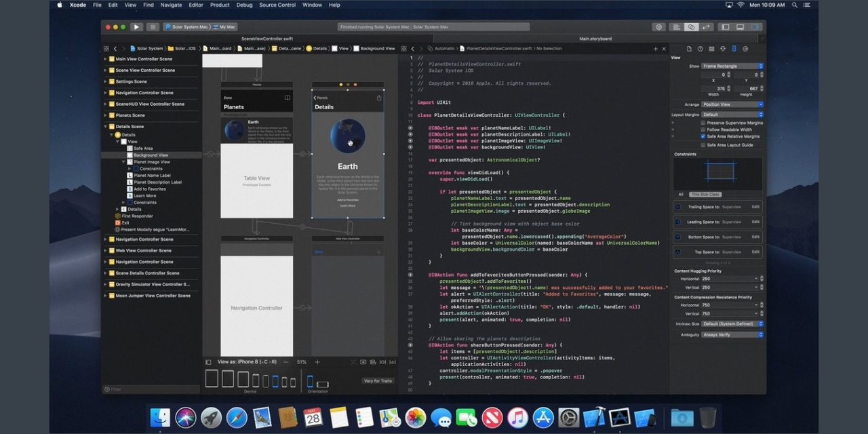This screenshot has height=434, width=868.
Task: Switch to the Main.storyboard tab
Action: coord(595,39)
